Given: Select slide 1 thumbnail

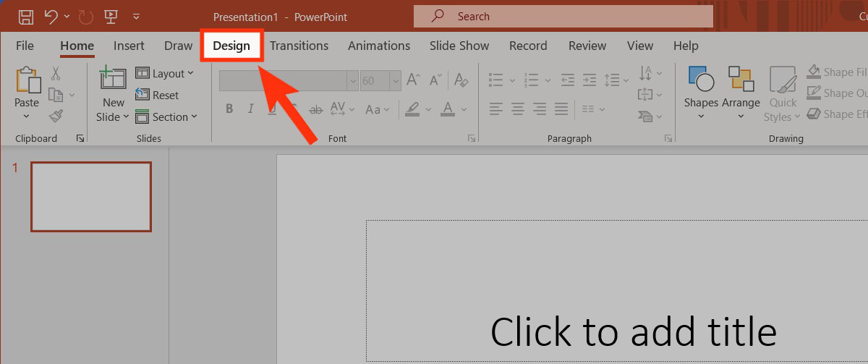Looking at the screenshot, I should point(91,197).
